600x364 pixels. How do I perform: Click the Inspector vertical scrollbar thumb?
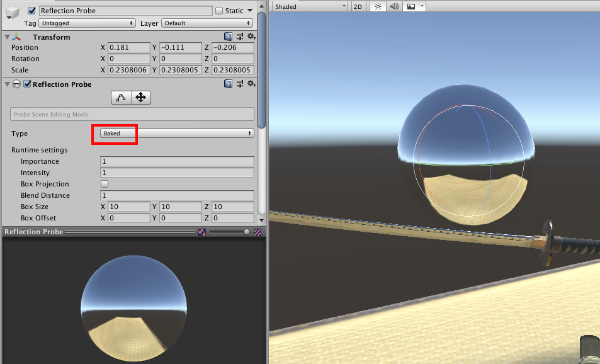point(262,71)
